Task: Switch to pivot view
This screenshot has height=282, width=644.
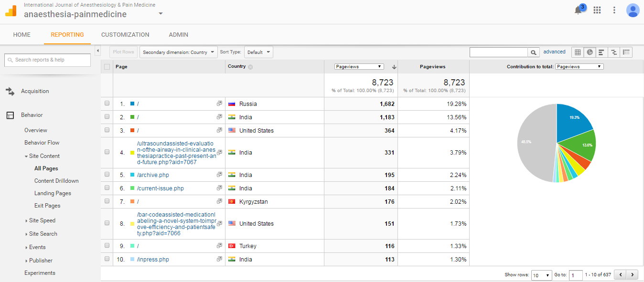Action: (626, 52)
